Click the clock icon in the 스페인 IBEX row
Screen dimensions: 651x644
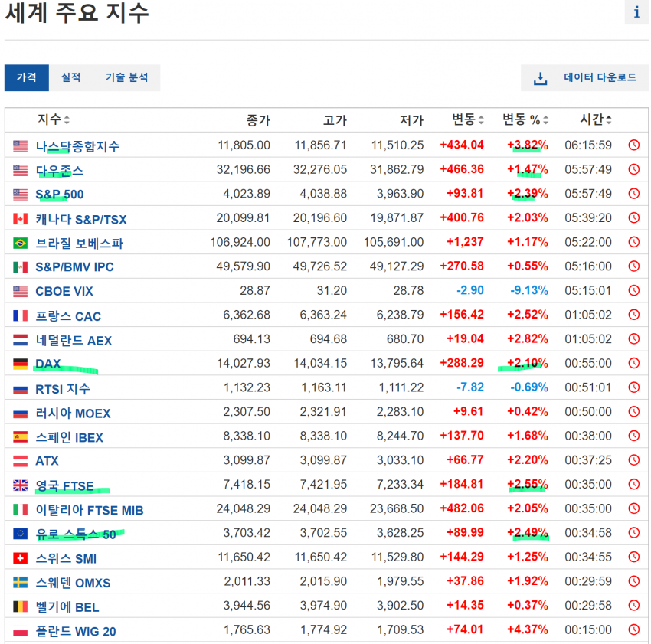click(634, 436)
